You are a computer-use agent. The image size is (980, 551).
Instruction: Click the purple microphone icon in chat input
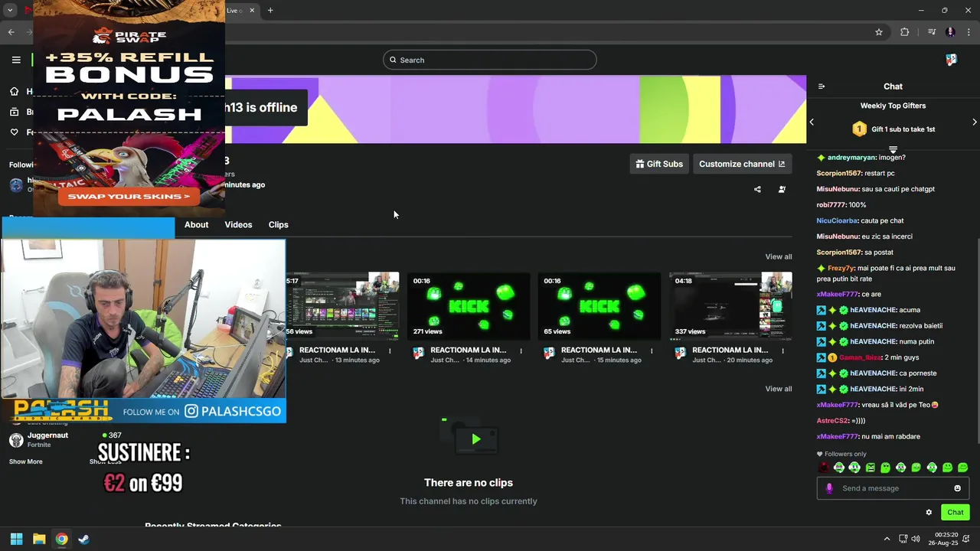829,488
